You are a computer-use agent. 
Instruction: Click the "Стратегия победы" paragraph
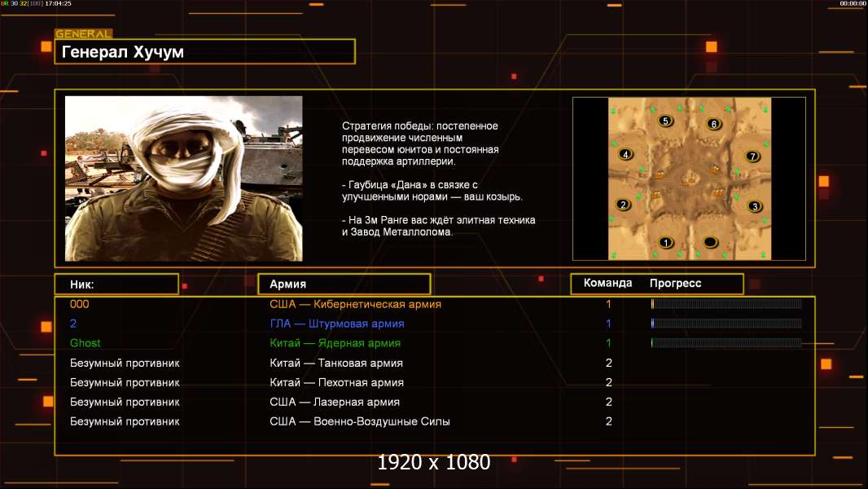tap(420, 143)
